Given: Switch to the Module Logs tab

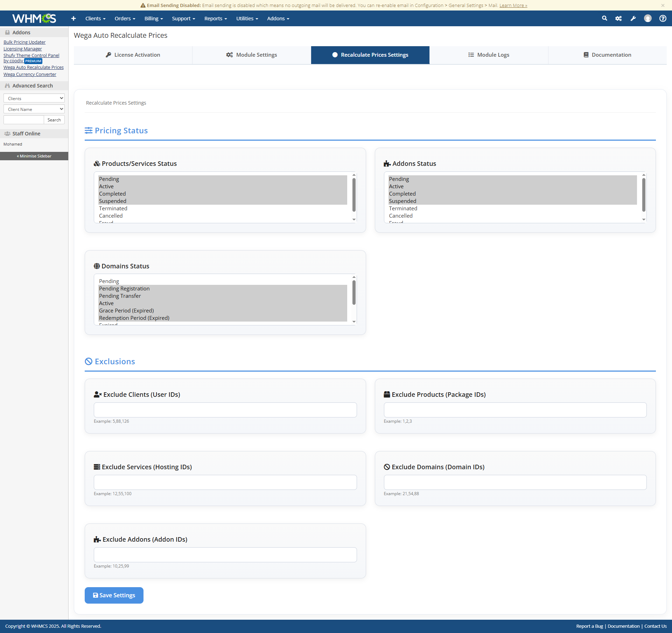Looking at the screenshot, I should pos(489,55).
